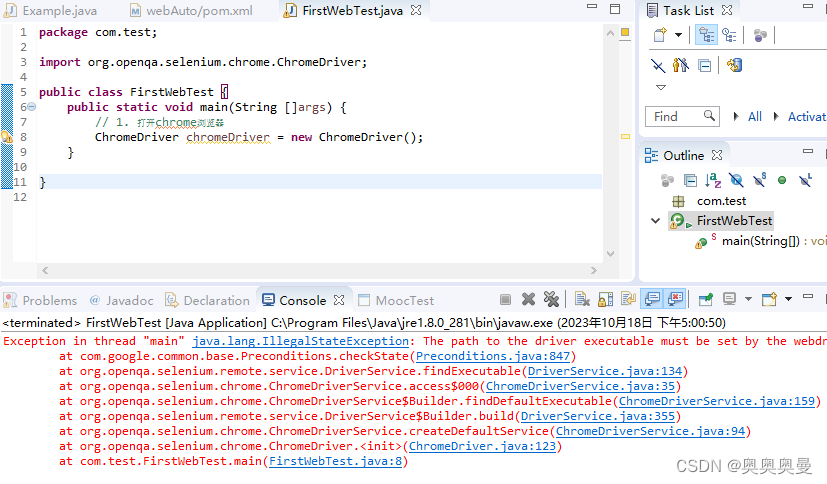Open Display Selected Console dropdown arrow
827x484 pixels.
[748, 299]
